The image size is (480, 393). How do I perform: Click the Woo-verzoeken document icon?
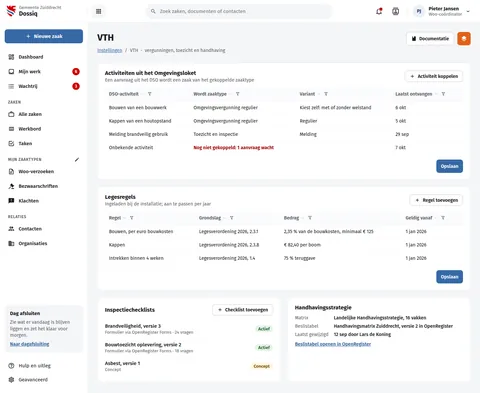point(11,172)
